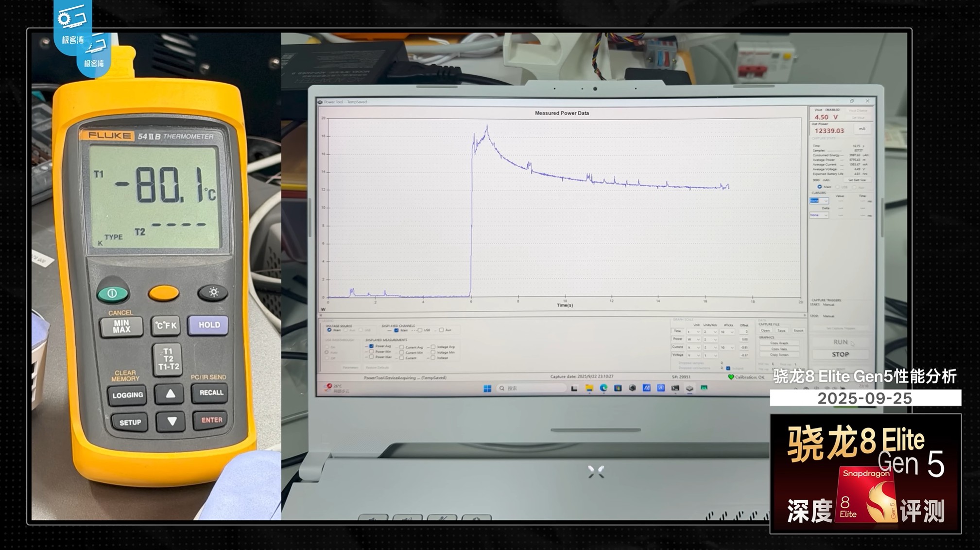The height and width of the screenshot is (550, 980).
Task: Click the RUN capture button
Action: [x=841, y=342]
